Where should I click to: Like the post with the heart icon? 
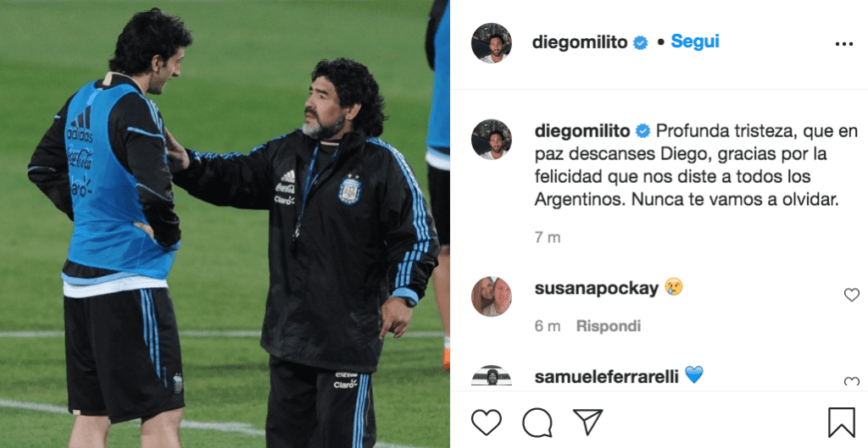[486, 423]
